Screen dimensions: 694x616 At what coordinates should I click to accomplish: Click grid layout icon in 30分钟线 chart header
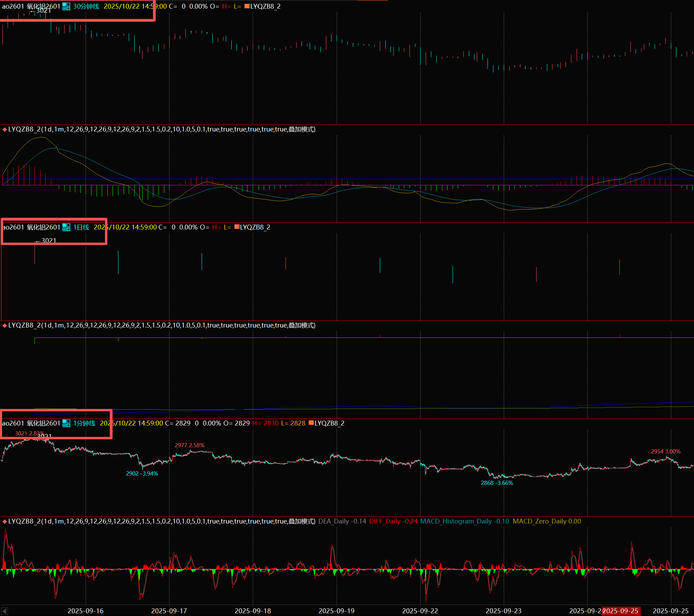pos(66,7)
